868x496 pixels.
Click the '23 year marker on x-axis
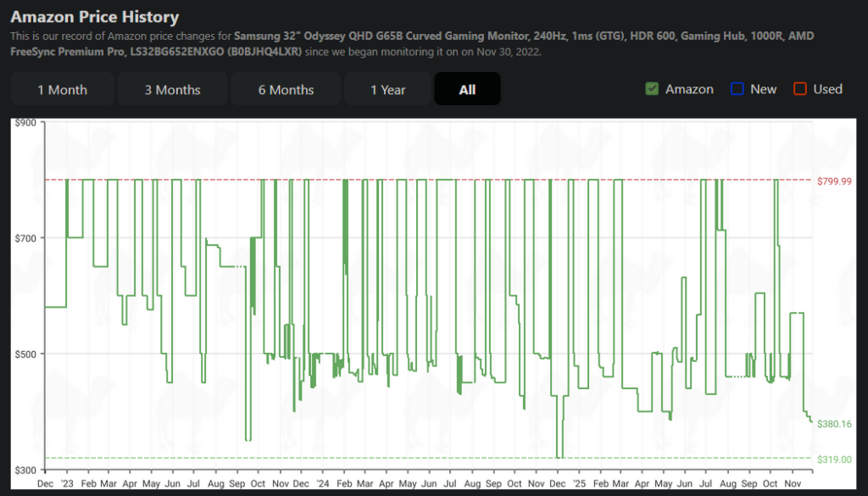[x=68, y=482]
